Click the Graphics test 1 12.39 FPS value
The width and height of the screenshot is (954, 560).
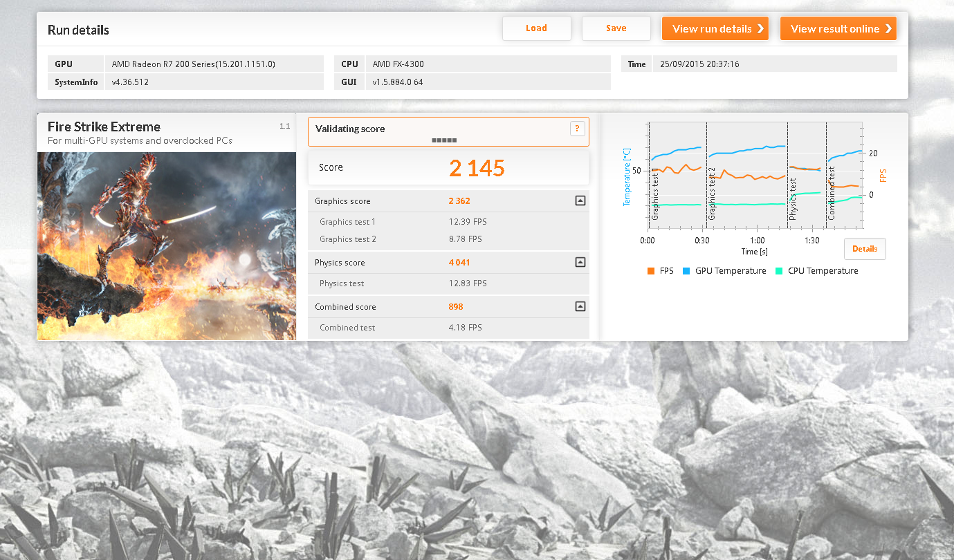[x=468, y=222]
